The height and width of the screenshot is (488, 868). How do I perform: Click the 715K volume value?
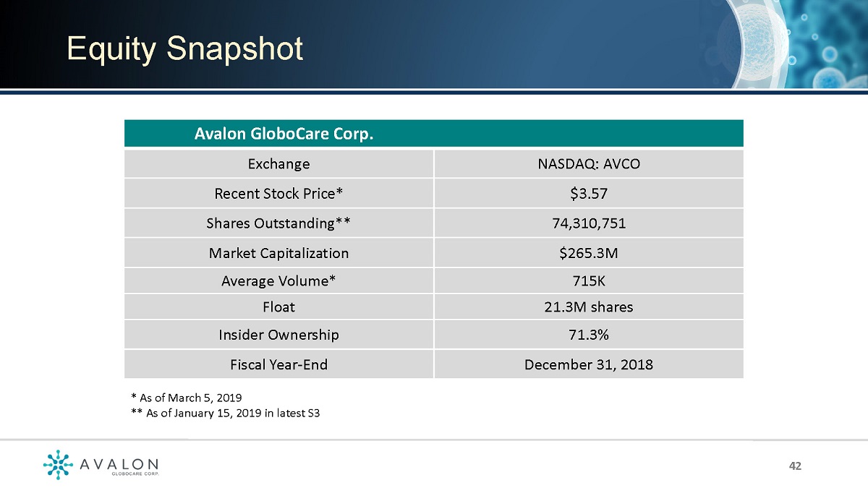[x=588, y=281]
